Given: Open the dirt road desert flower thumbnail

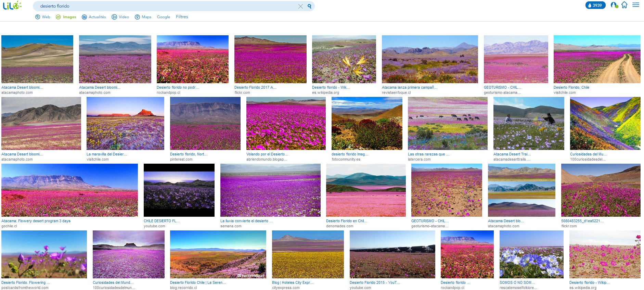Looking at the screenshot, I should click(x=597, y=59).
